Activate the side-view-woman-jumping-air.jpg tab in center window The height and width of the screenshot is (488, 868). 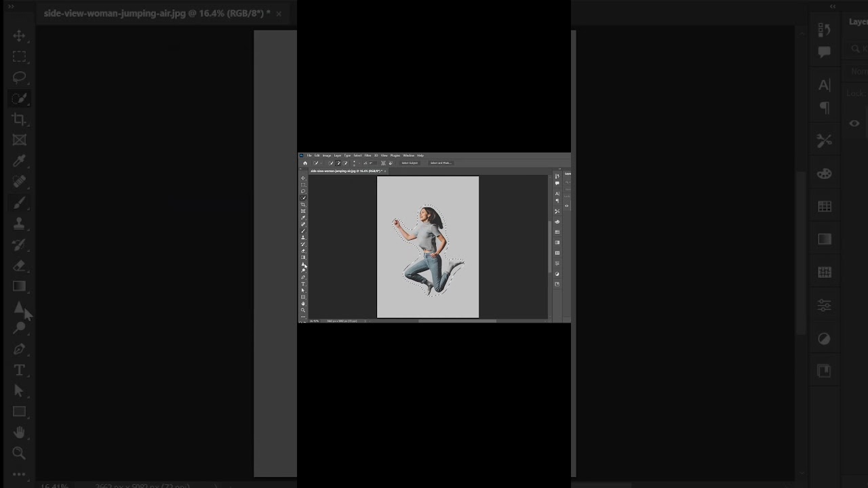347,171
